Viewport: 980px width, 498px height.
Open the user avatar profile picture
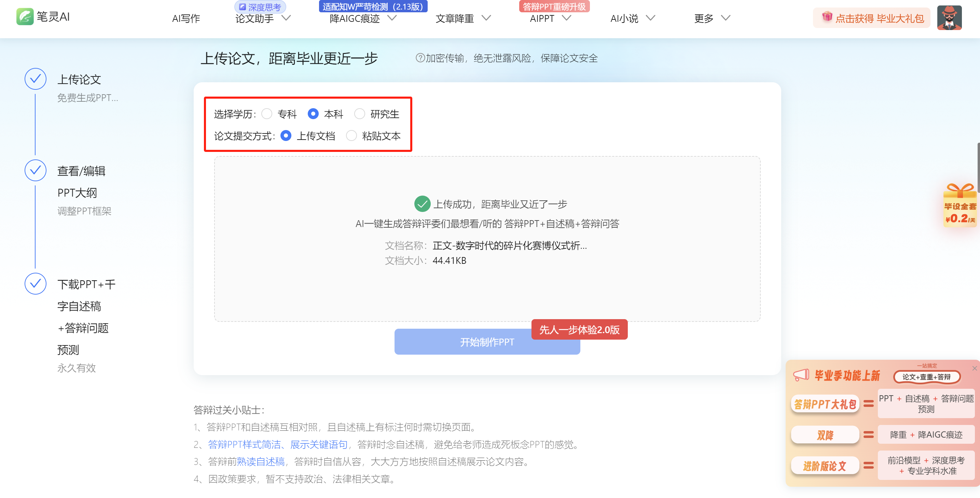(x=949, y=18)
